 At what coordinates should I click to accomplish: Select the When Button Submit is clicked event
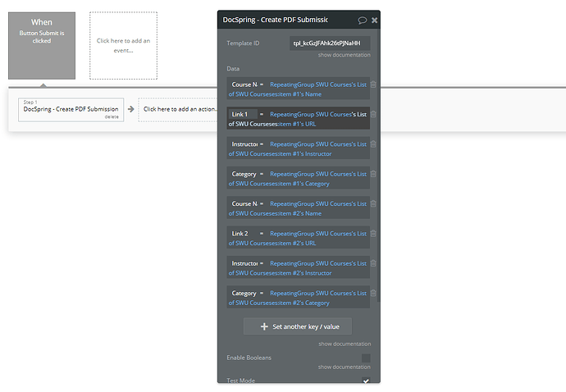pyautogui.click(x=42, y=46)
